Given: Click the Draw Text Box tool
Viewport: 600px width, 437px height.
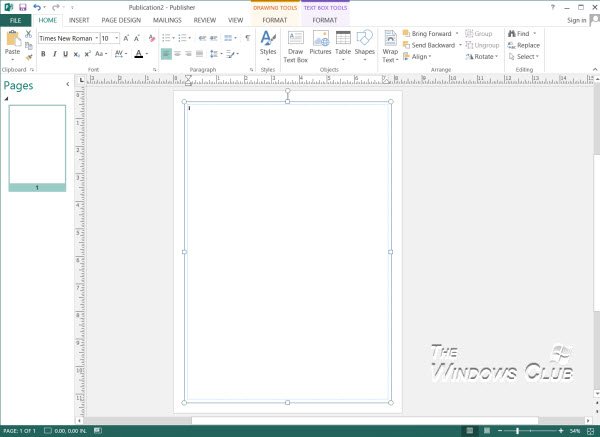Looking at the screenshot, I should tap(295, 44).
